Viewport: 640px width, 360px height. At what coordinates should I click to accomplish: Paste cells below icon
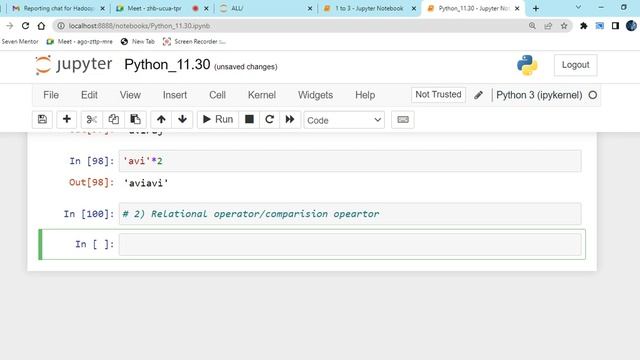pos(135,120)
